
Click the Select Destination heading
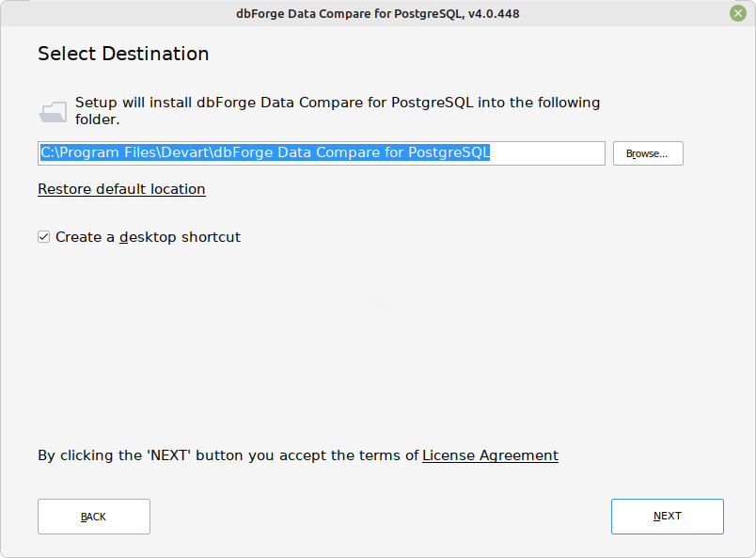123,54
